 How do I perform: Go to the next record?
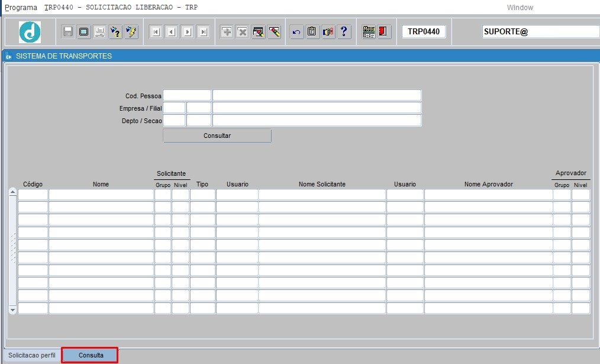[188, 32]
